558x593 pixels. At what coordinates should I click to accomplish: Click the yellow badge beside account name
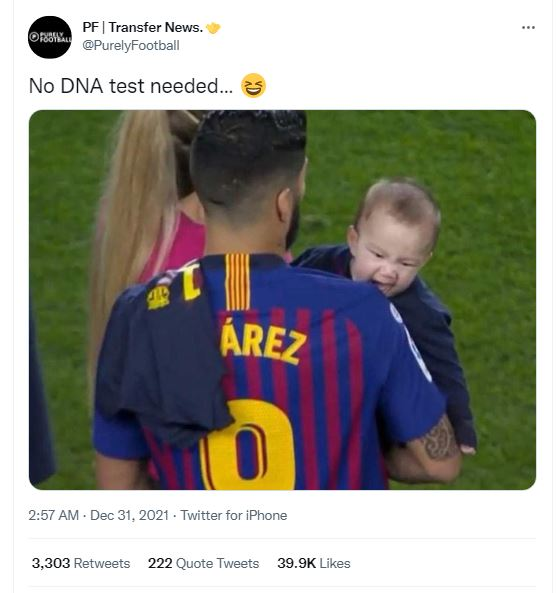tap(213, 28)
